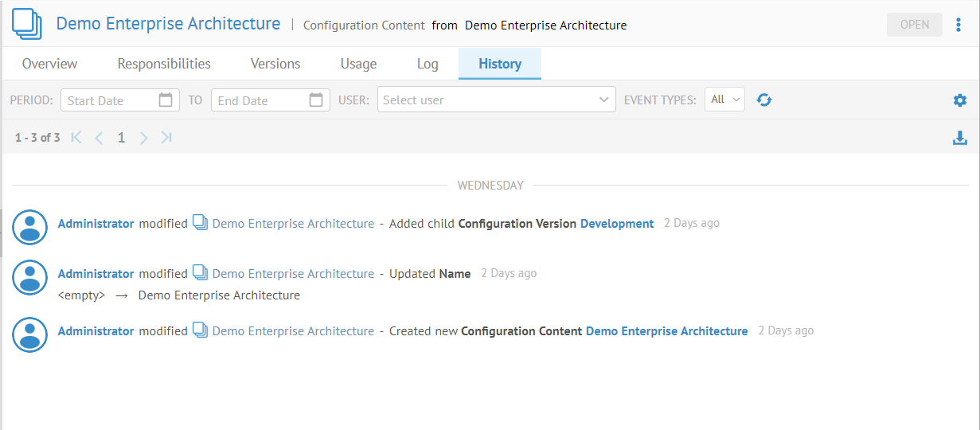
Task: Click the End Date calendar icon
Action: (316, 100)
